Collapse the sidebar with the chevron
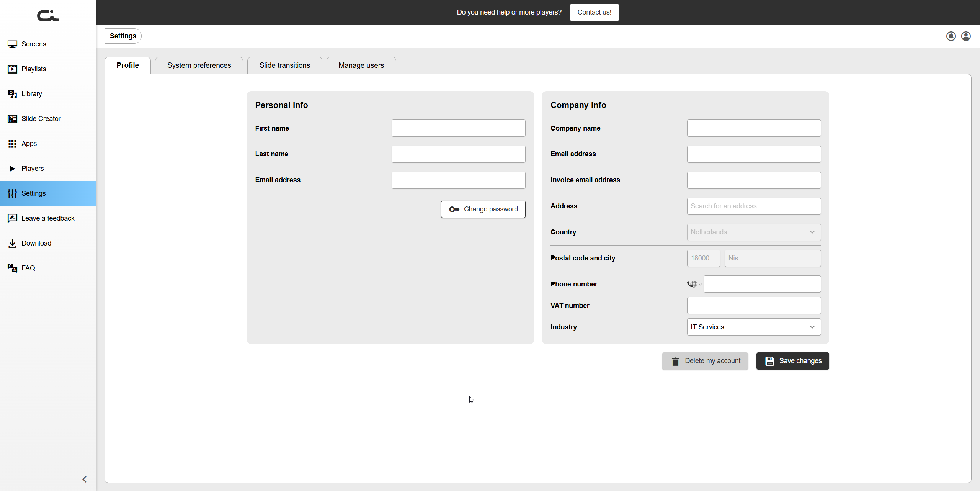The width and height of the screenshot is (980, 491). click(84, 479)
